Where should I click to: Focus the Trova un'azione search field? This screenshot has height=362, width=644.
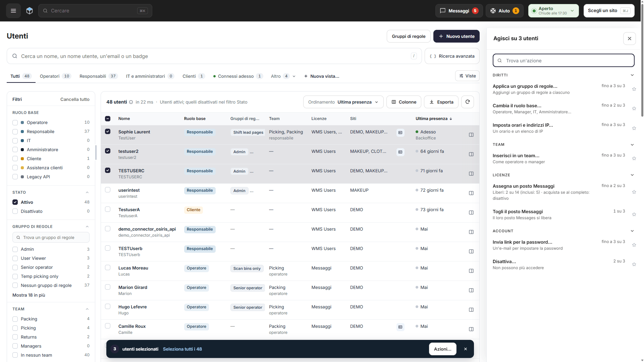tap(563, 61)
